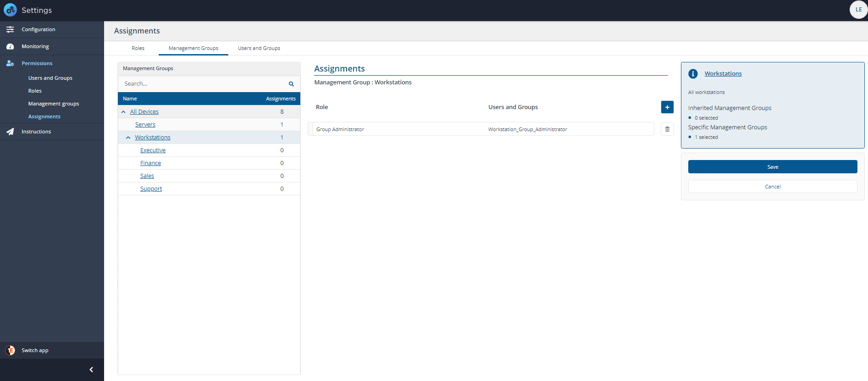Click 'Management Group : Workstations' text
The width and height of the screenshot is (868, 381).
click(x=363, y=83)
